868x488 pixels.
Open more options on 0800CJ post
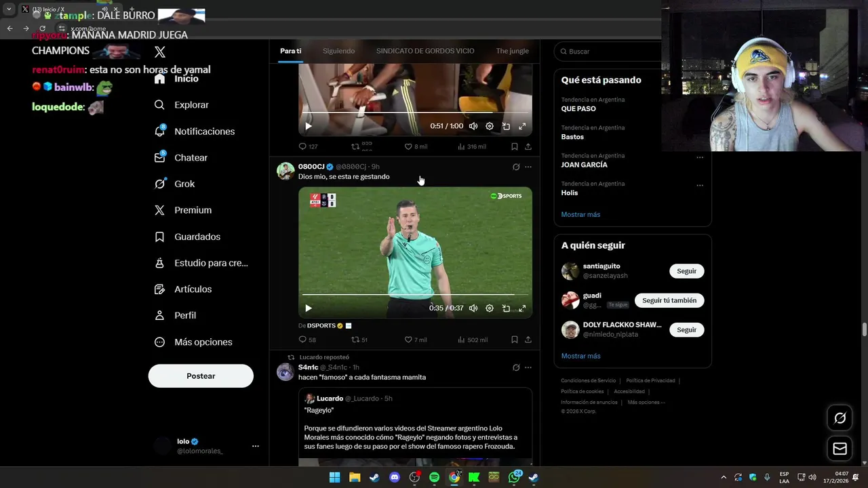tap(528, 167)
